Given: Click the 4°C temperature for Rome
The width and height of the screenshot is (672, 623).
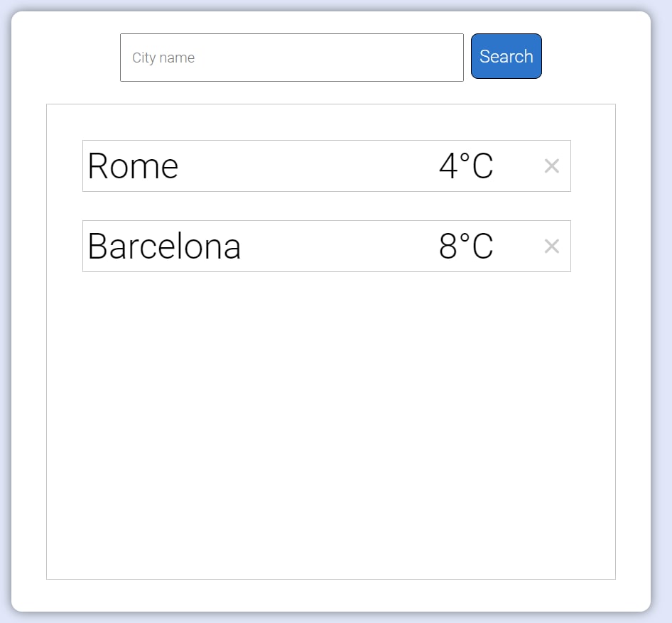Looking at the screenshot, I should 466,166.
